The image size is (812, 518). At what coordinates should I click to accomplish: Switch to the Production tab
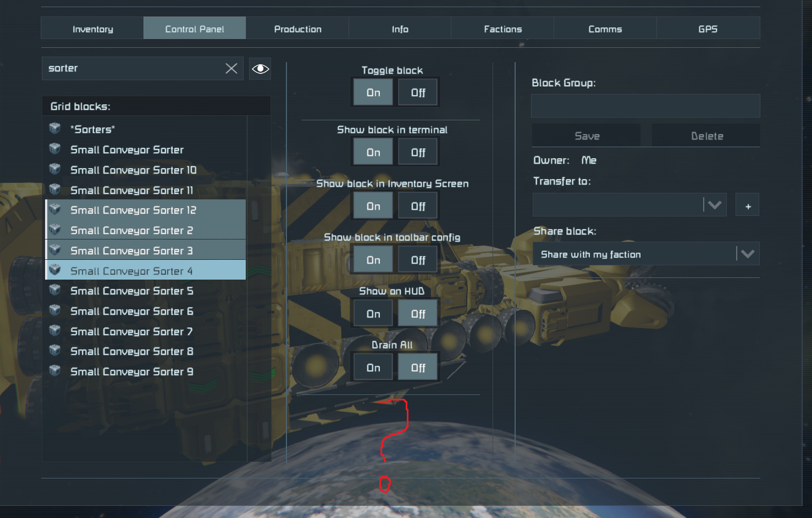[x=297, y=29]
